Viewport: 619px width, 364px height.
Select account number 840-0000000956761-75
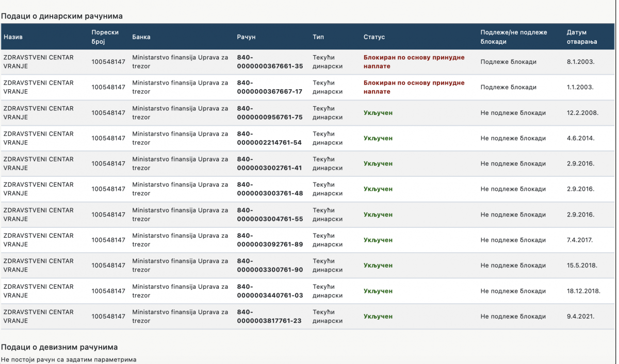269,113
